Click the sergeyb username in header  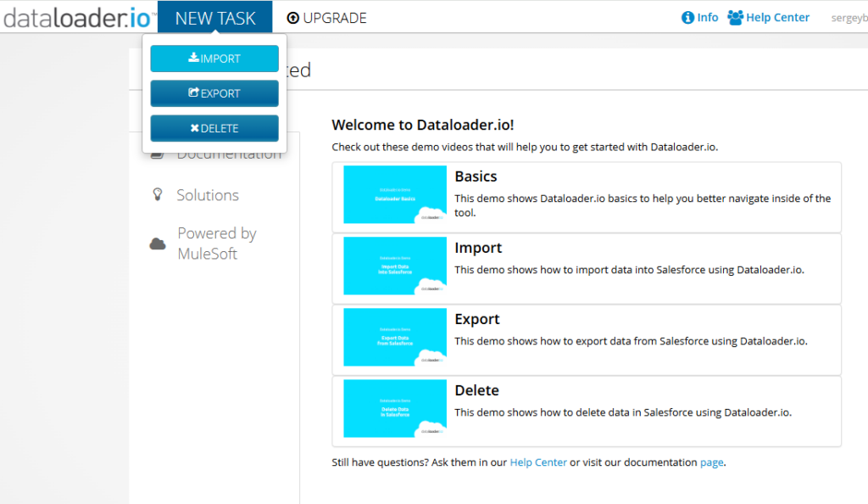pyautogui.click(x=849, y=19)
